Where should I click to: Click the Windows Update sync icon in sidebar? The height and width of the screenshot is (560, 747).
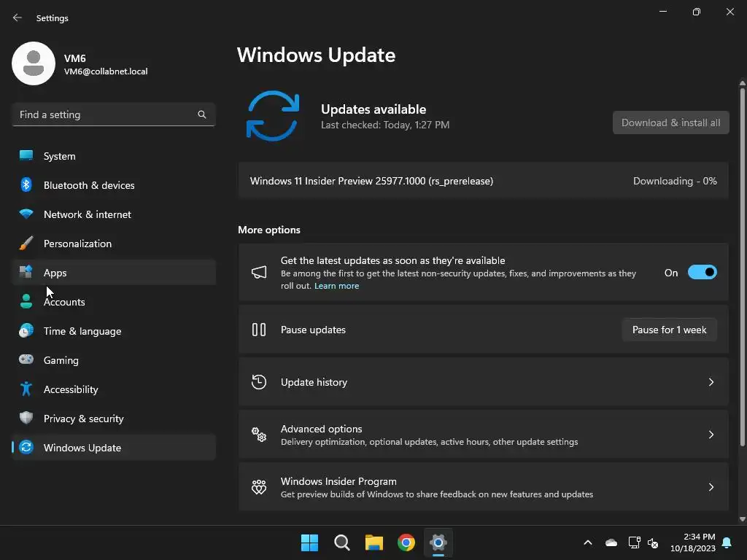(26, 447)
